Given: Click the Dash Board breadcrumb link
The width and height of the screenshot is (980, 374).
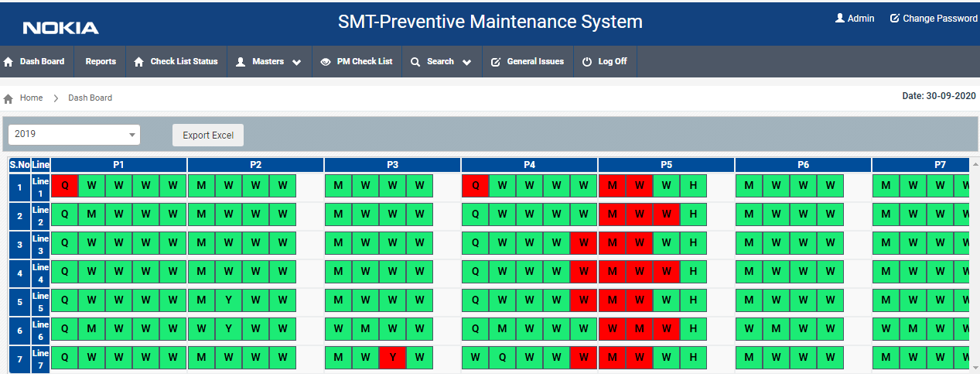Looking at the screenshot, I should point(90,98).
